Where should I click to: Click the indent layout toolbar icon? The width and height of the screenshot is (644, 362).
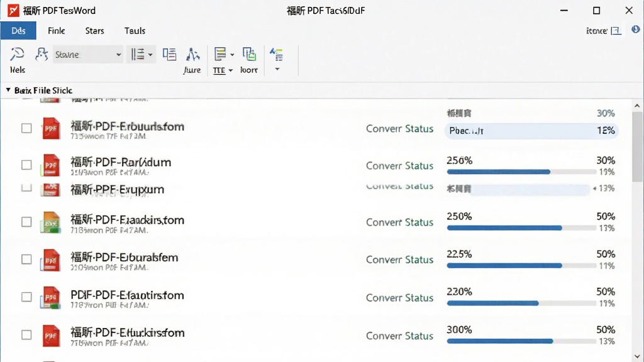169,54
